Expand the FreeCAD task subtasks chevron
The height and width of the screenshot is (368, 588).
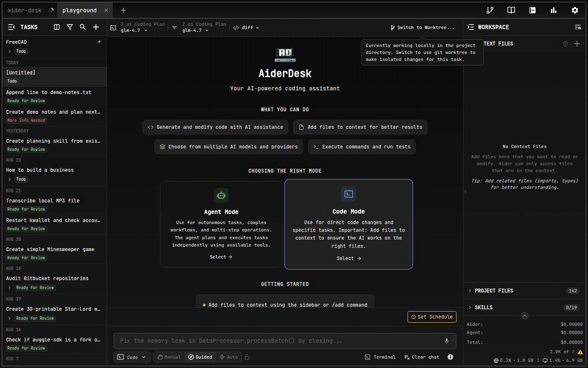(9, 52)
